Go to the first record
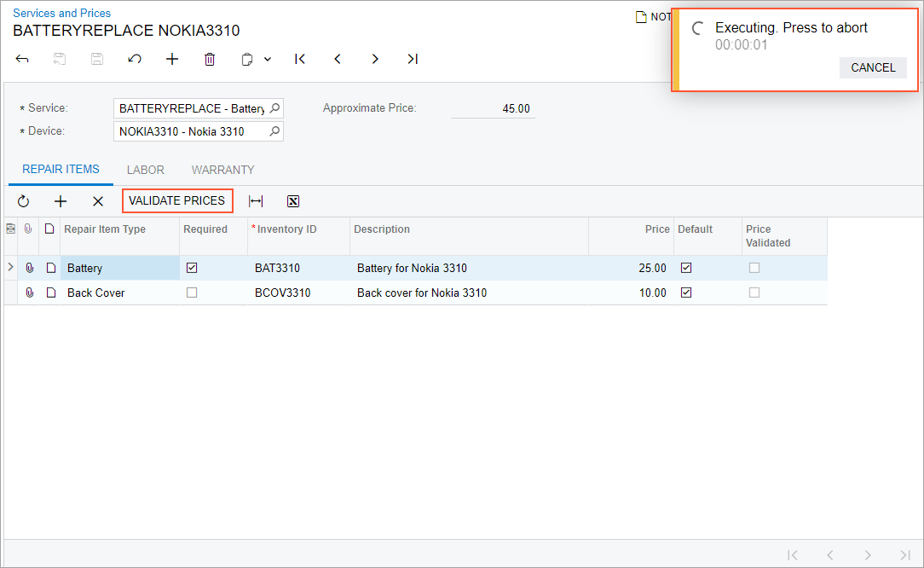This screenshot has width=924, height=568. pos(300,59)
